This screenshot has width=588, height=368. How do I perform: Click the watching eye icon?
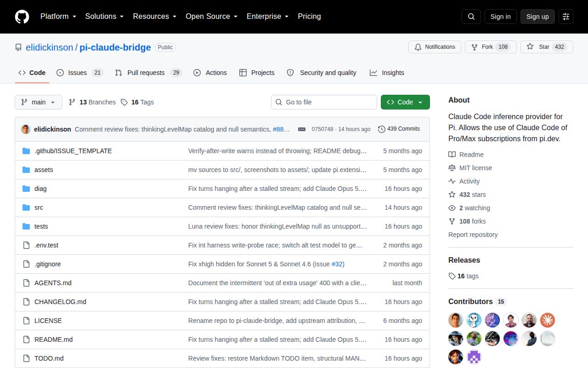[452, 208]
